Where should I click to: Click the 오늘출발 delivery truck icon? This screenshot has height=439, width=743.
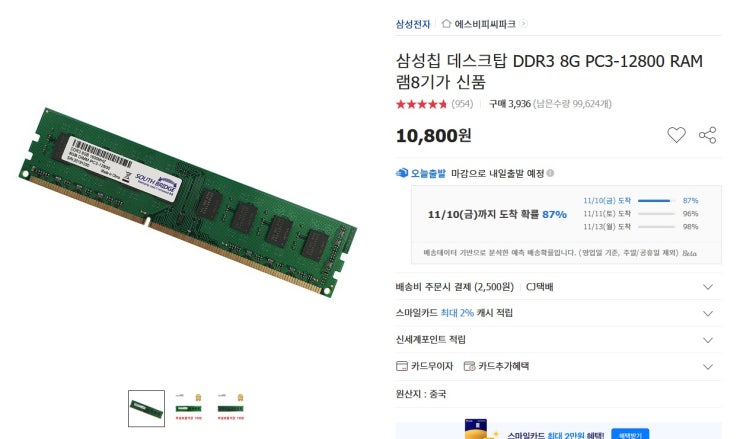pos(402,173)
